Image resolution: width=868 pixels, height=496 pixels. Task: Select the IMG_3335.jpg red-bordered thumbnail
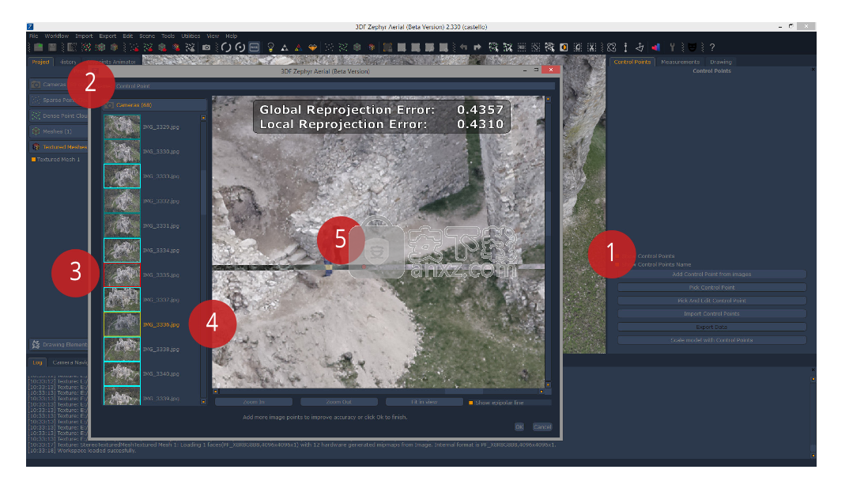122,275
